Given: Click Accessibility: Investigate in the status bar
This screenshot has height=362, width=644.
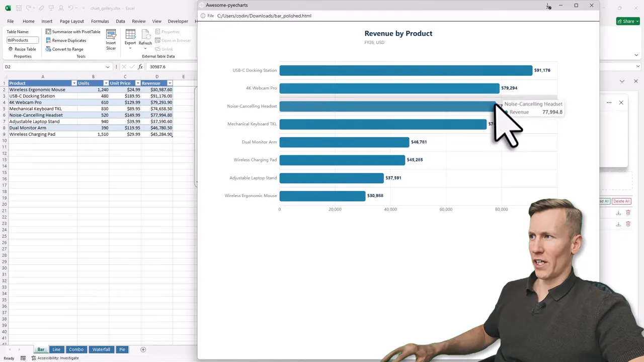Looking at the screenshot, I should (x=55, y=358).
